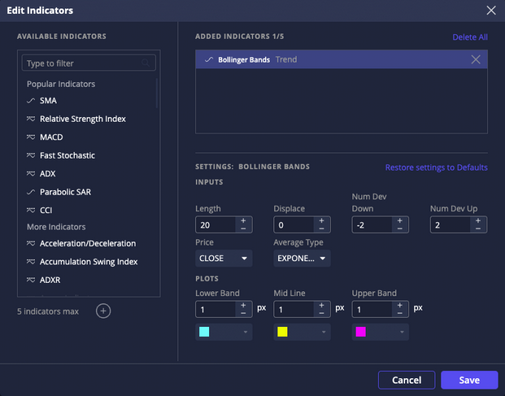Click the Length input showing 20
This screenshot has width=505, height=396.
[216, 225]
